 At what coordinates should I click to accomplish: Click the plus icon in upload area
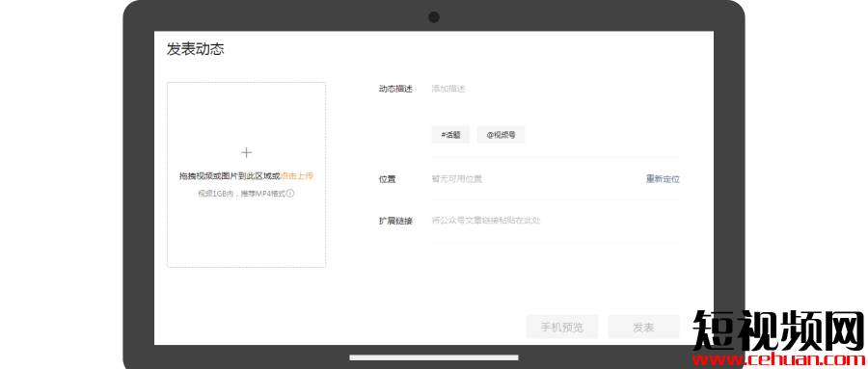246,152
